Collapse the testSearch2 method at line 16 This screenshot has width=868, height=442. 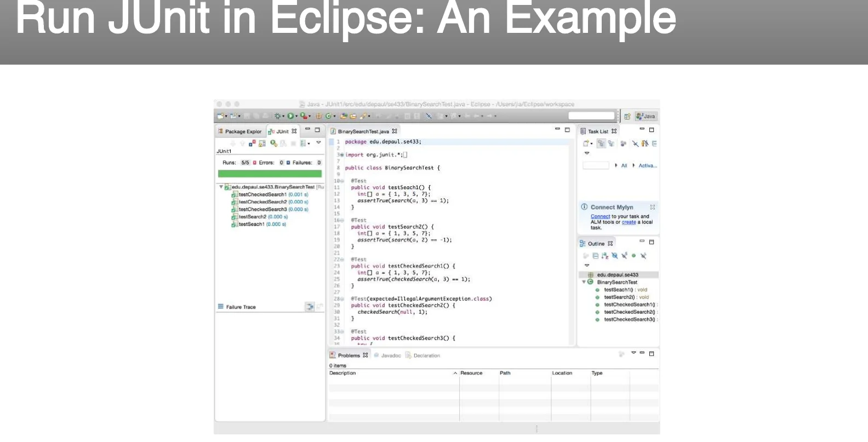(342, 220)
